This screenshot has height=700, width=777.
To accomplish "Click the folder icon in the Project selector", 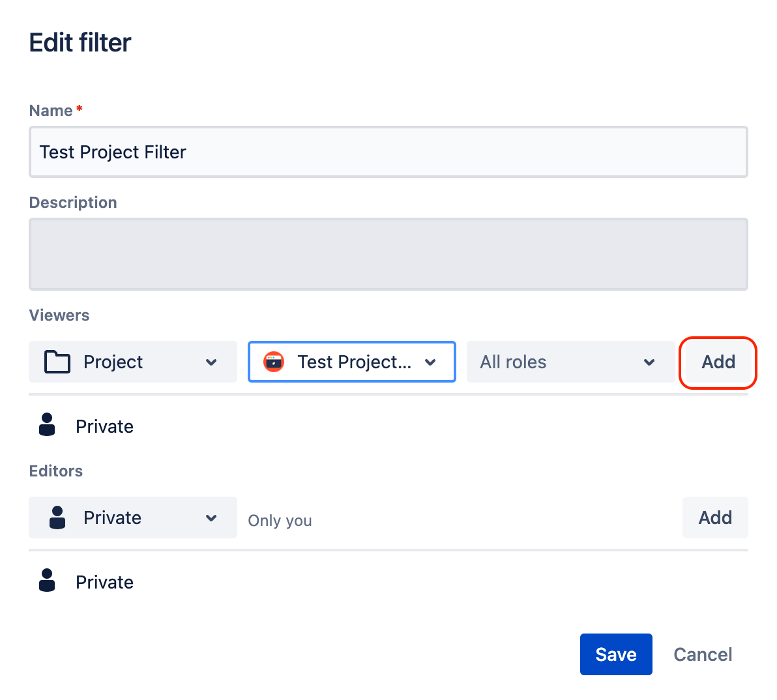I will click(x=57, y=362).
